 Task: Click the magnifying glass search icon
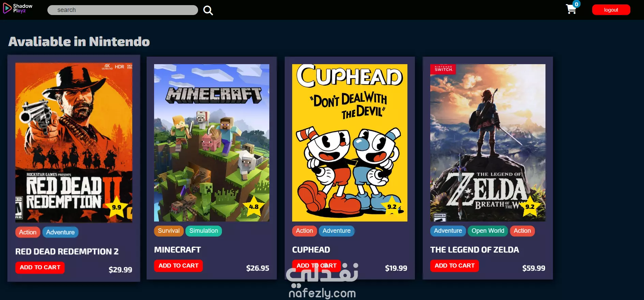pos(208,10)
